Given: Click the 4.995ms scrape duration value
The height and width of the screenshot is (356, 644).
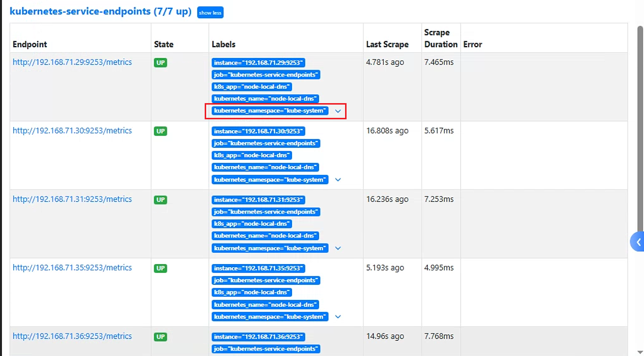Looking at the screenshot, I should (x=439, y=268).
